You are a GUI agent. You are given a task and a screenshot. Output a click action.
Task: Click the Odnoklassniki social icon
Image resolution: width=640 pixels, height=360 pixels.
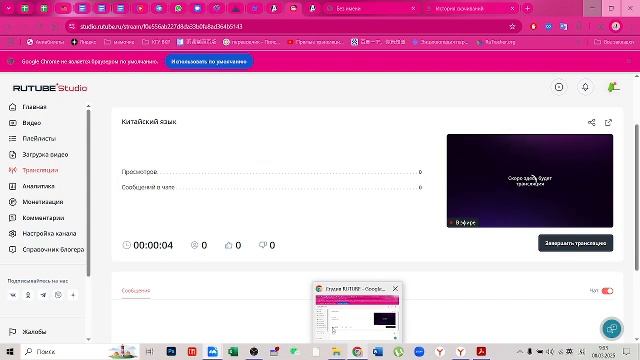(x=28, y=295)
